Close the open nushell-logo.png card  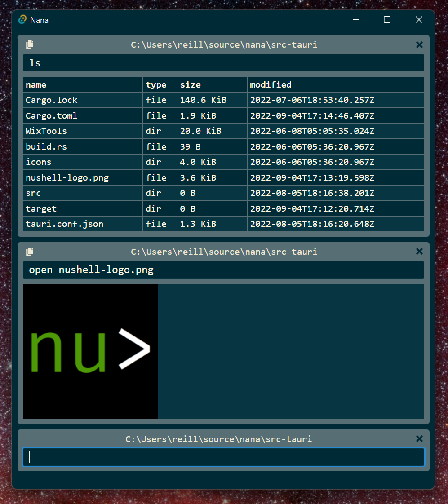pos(419,252)
